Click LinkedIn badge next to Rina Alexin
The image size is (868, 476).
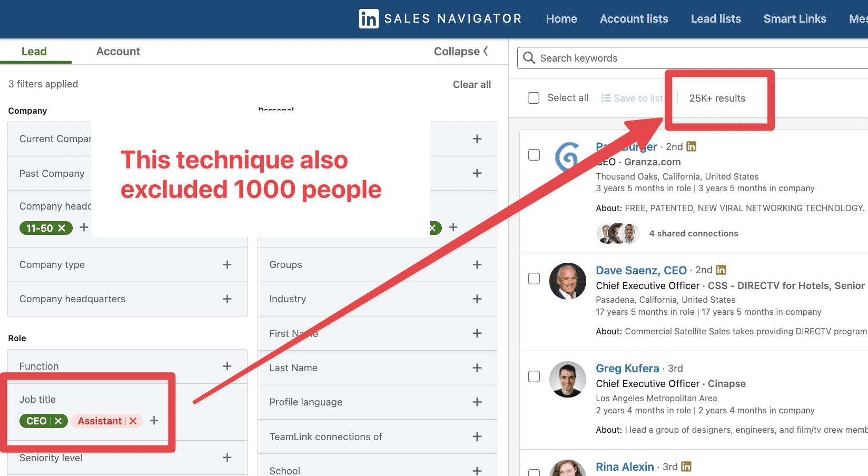click(x=686, y=467)
